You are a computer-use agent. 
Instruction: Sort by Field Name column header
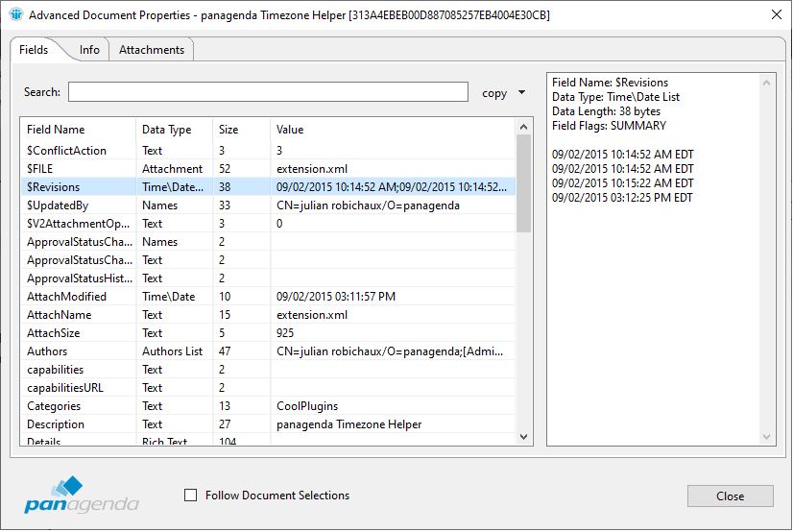coord(79,130)
